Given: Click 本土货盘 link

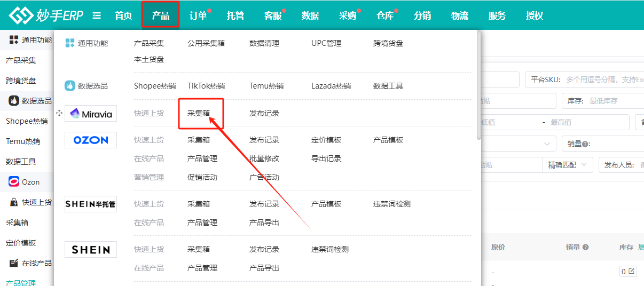Looking at the screenshot, I should (x=149, y=59).
